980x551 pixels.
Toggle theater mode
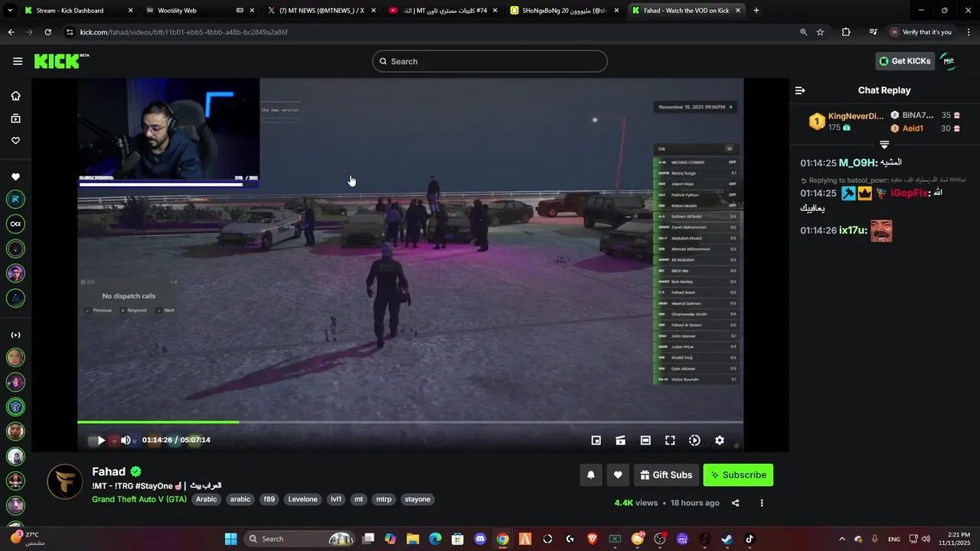[645, 440]
